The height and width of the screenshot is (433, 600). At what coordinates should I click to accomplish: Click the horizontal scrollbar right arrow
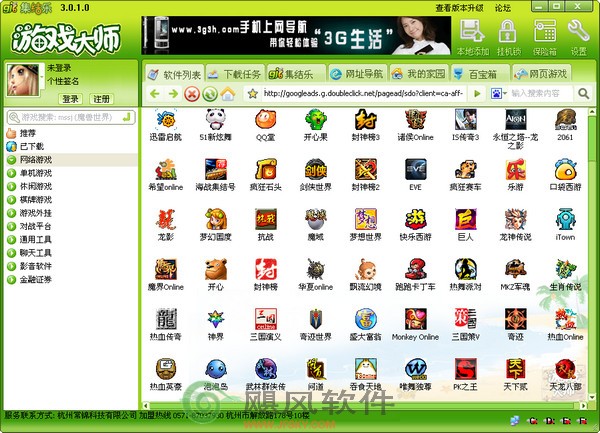583,405
